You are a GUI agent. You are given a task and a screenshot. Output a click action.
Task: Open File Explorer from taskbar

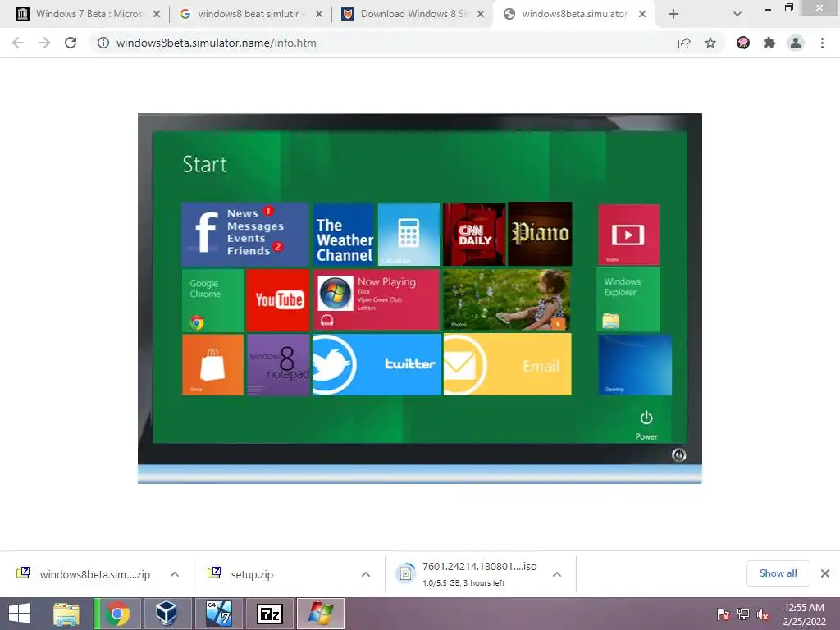pyautogui.click(x=66, y=614)
